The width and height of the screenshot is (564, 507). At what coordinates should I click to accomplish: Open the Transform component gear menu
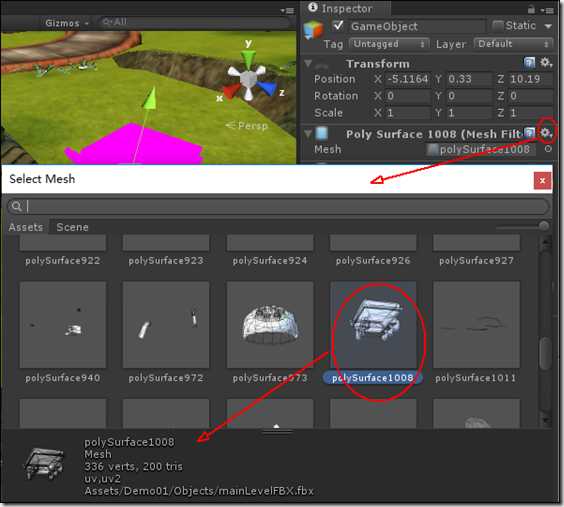[546, 63]
